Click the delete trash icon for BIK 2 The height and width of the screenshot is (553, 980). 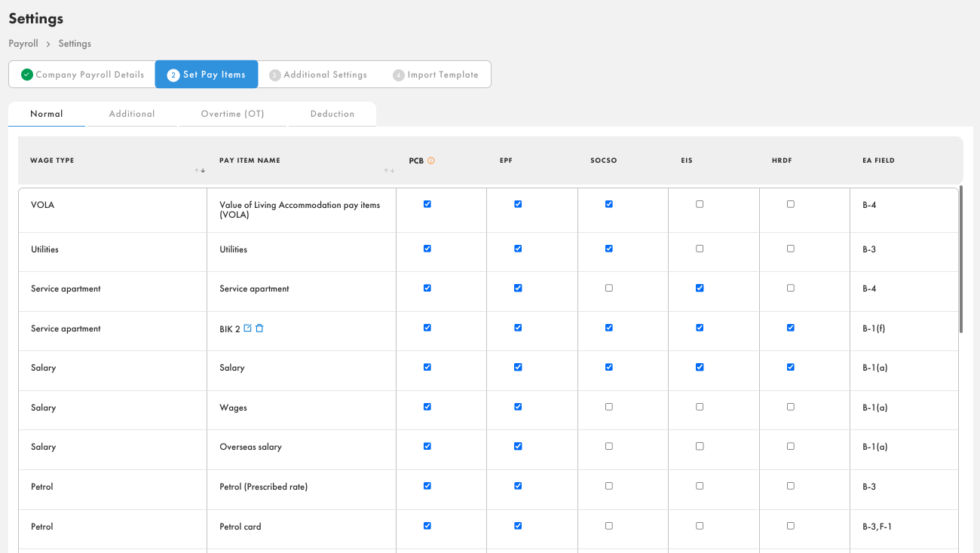(259, 328)
